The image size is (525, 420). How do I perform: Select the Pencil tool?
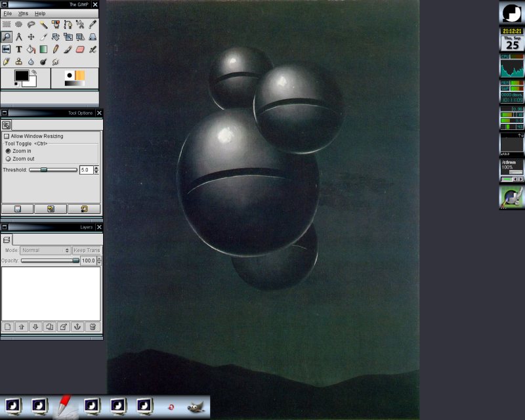pyautogui.click(x=56, y=49)
